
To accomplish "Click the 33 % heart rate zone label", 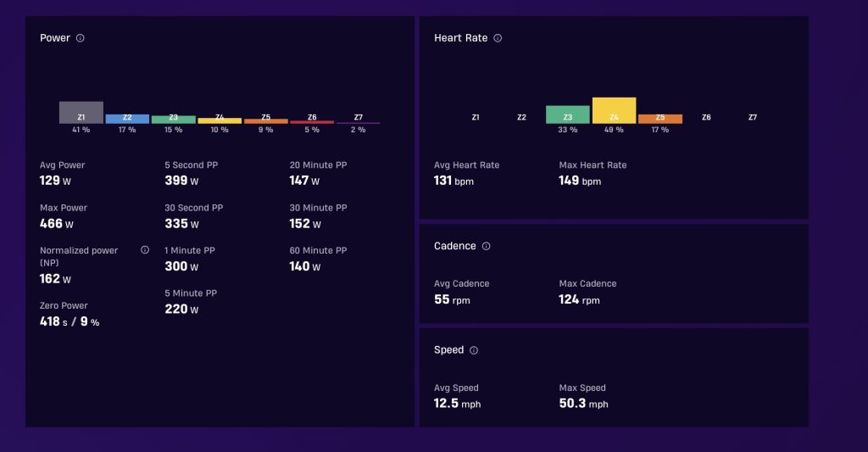I will tap(567, 130).
